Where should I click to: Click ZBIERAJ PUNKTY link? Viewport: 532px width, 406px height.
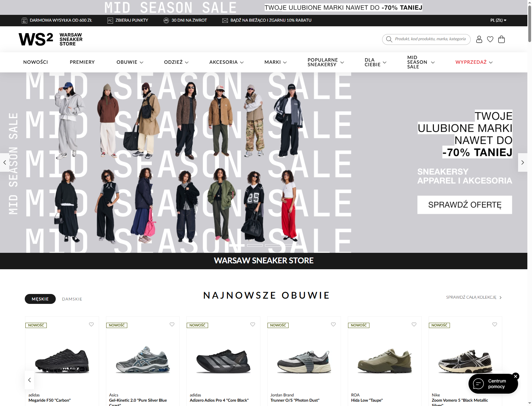click(x=132, y=20)
